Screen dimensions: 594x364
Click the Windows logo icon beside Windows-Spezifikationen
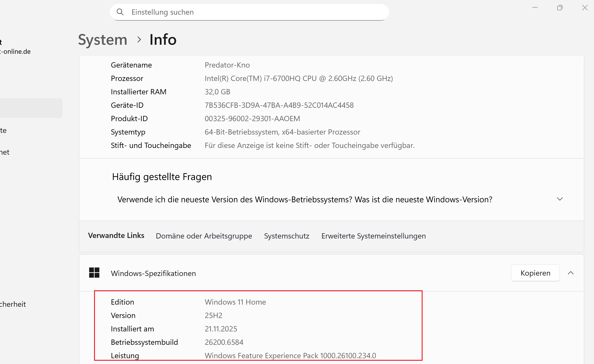(x=94, y=273)
